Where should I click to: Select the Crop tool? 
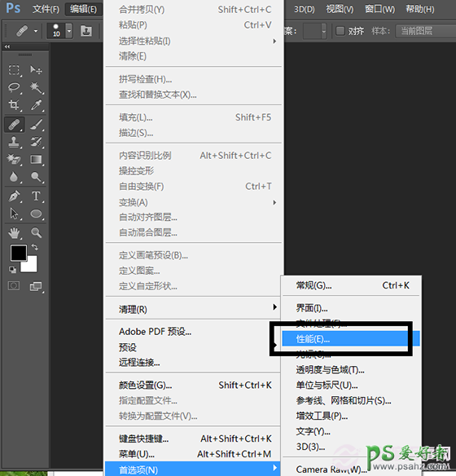pyautogui.click(x=14, y=105)
